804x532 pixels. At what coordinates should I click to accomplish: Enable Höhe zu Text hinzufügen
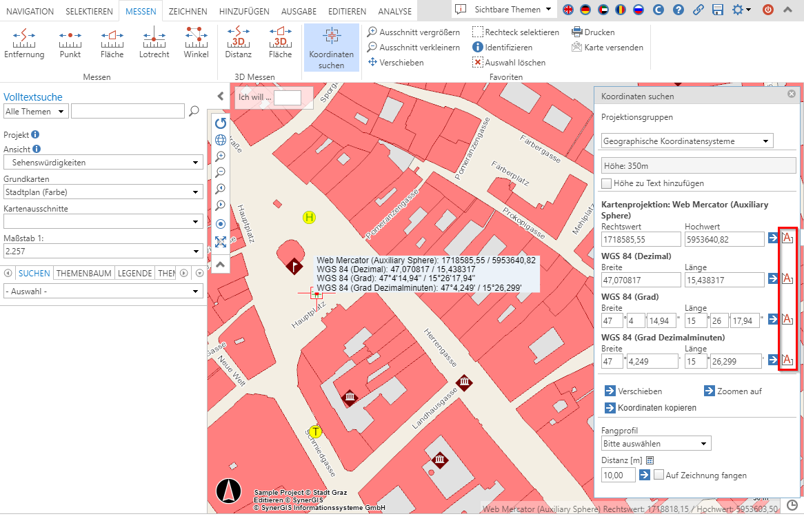click(606, 183)
